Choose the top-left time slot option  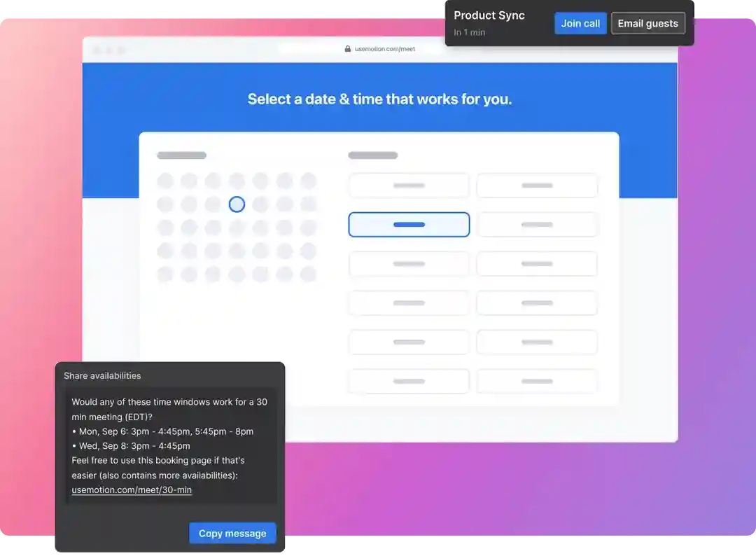[x=409, y=186]
